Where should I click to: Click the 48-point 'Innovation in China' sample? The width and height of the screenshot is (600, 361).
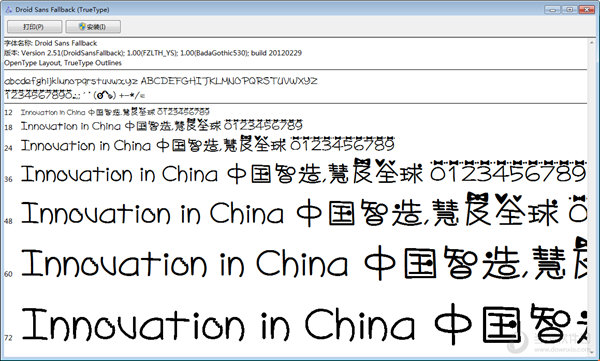(x=304, y=213)
